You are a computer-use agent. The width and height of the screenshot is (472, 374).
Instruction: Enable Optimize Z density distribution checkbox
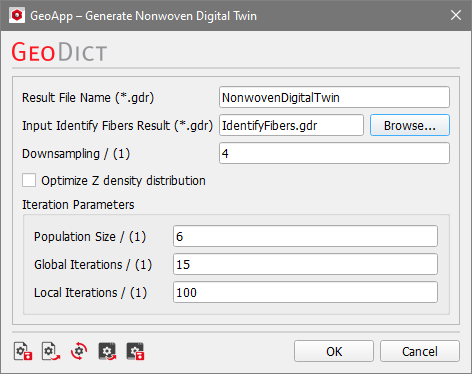[x=29, y=180]
